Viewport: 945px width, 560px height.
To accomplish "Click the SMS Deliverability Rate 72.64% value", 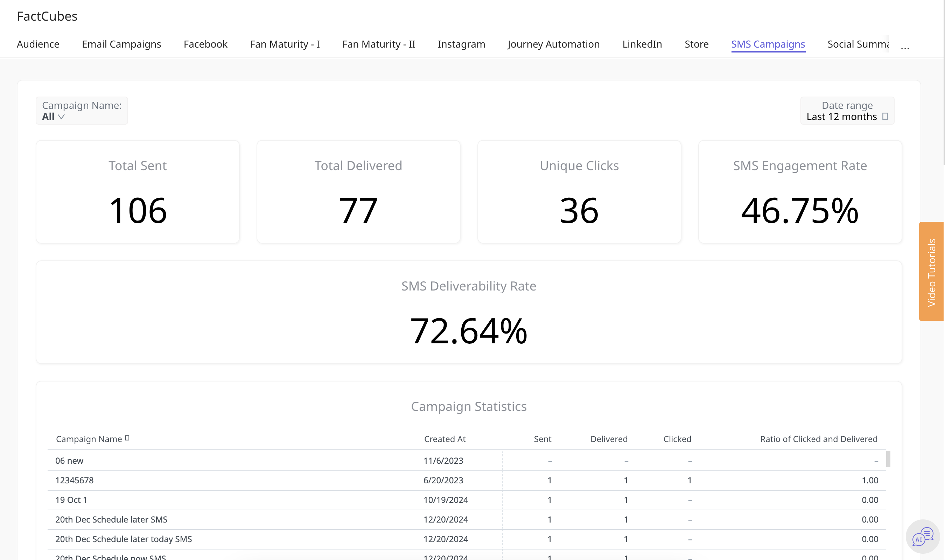I will pyautogui.click(x=469, y=331).
